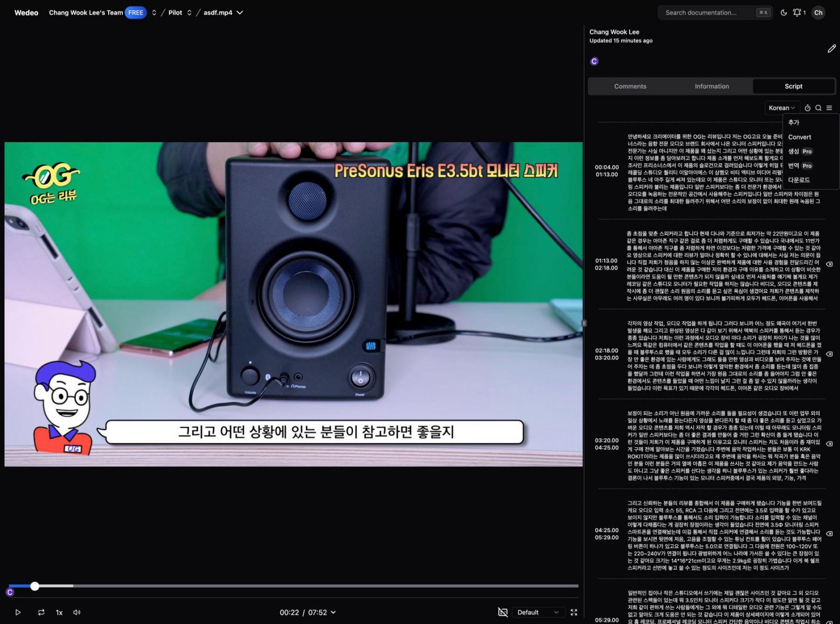This screenshot has height=624, width=840.
Task: Enter fullscreen video mode
Action: pyautogui.click(x=574, y=612)
